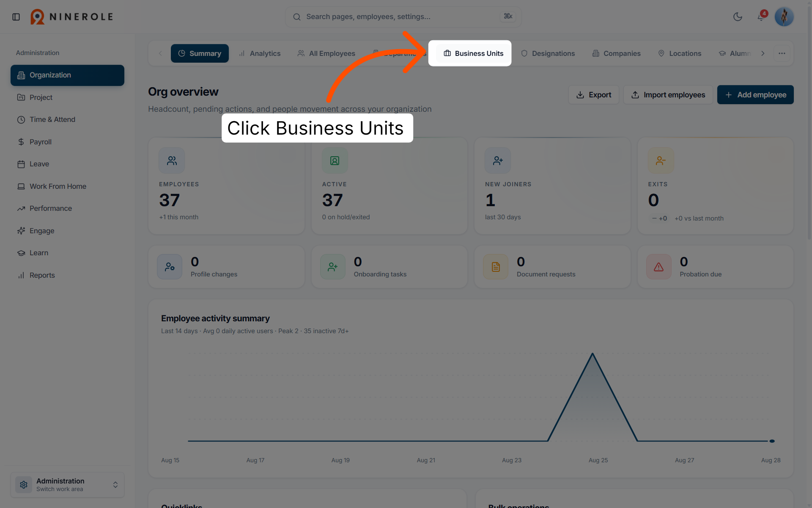Click the Export download icon
Image resolution: width=812 pixels, height=508 pixels.
coord(580,95)
